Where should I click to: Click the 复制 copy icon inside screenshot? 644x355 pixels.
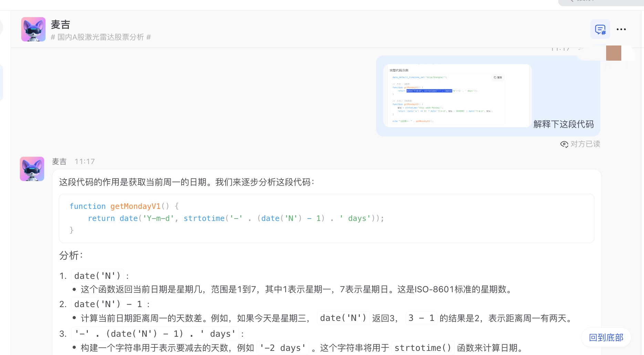[498, 78]
